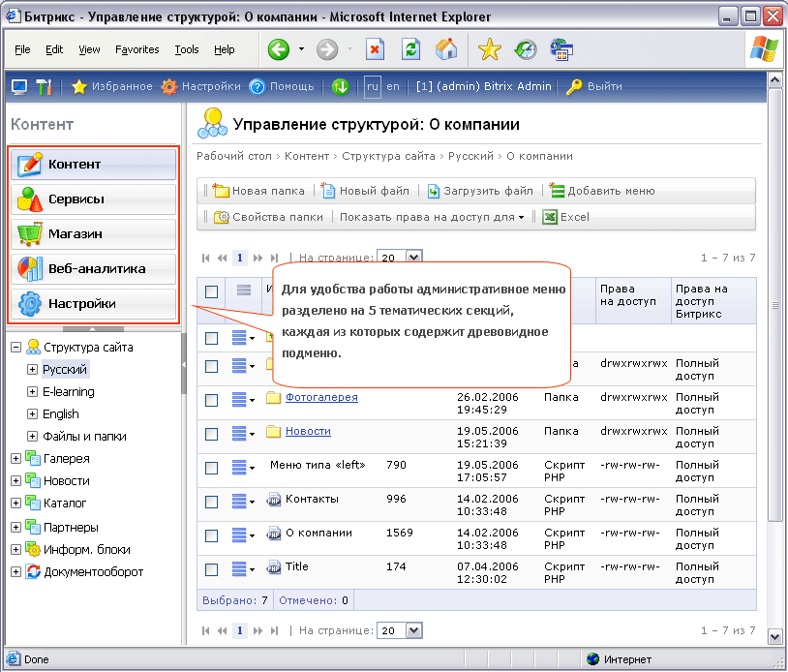Click the tools icon beside the monitor icon
This screenshot has width=788, height=672.
click(x=45, y=86)
